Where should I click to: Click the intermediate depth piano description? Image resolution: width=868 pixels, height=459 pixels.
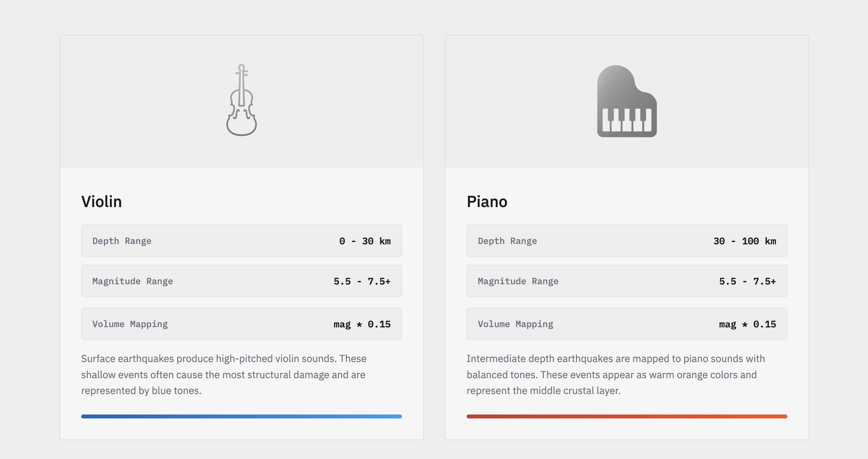click(615, 375)
